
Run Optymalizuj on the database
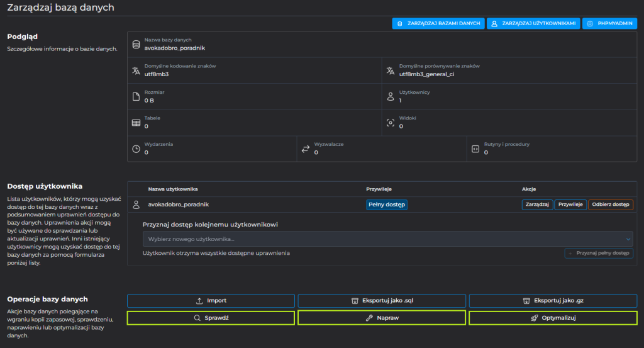pos(553,318)
